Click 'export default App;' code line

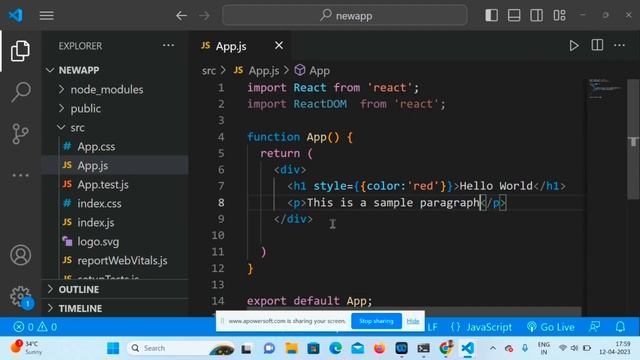click(x=309, y=301)
